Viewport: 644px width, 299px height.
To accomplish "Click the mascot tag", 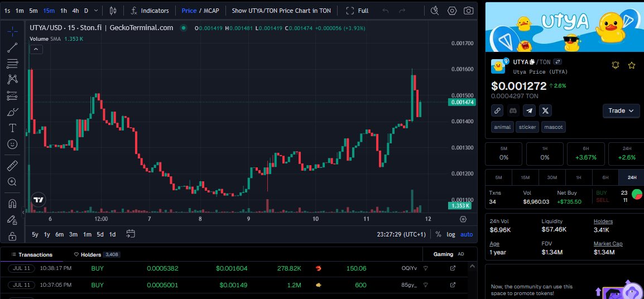I will [553, 127].
